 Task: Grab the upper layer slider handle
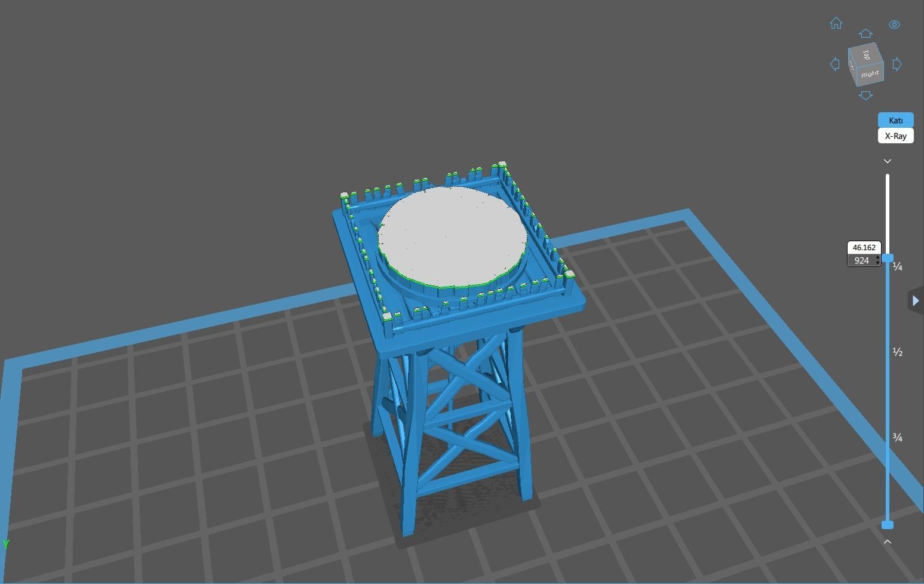[x=888, y=258]
